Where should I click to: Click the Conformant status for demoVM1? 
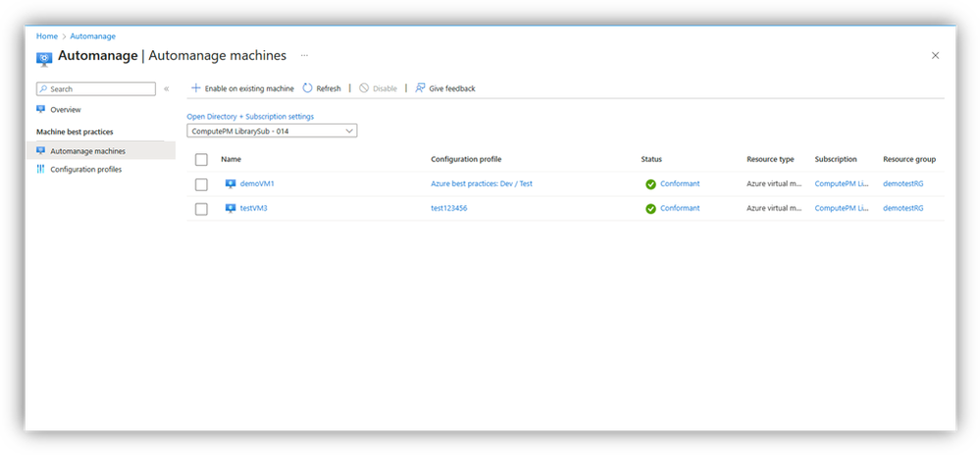coord(680,183)
